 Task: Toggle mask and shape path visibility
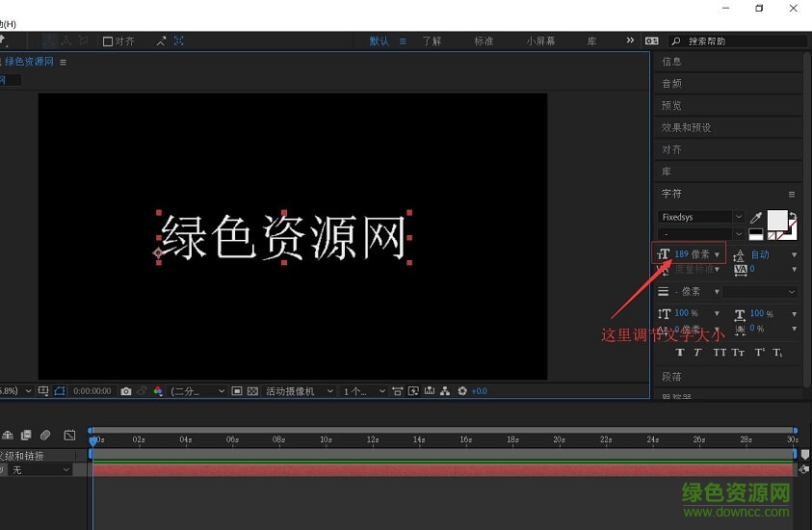pyautogui.click(x=60, y=391)
